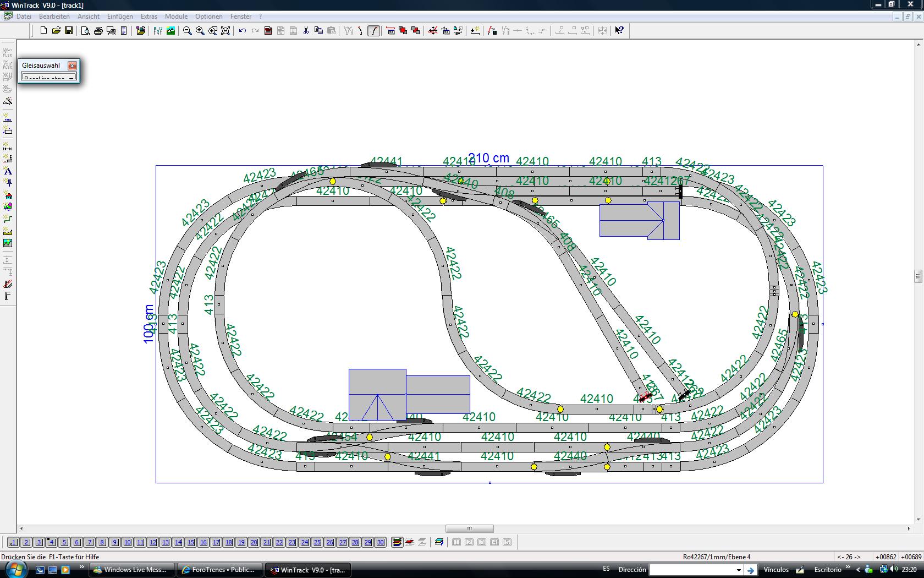Viewport: 924px width, 578px height.
Task: Open the Module menu
Action: click(176, 17)
